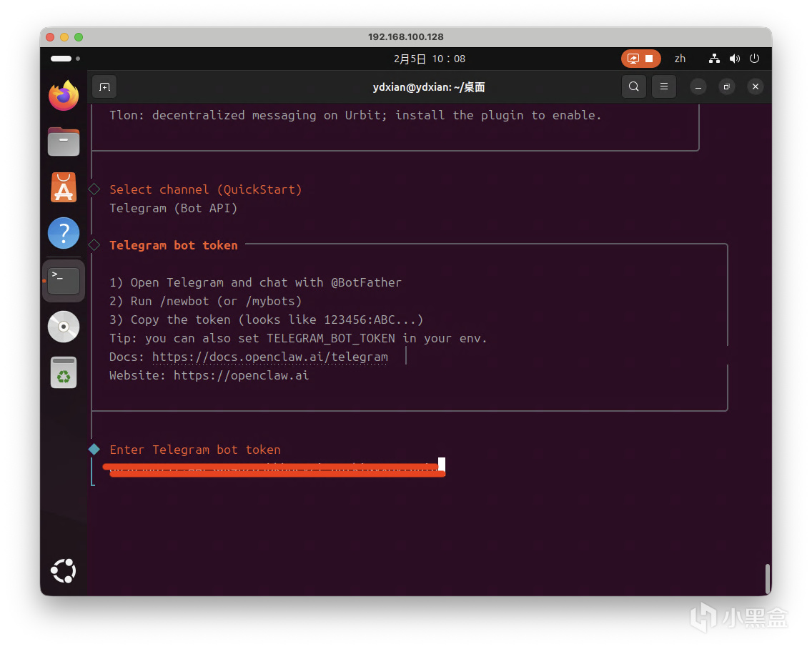Screen dimensions: 812x649
Task: Open Firefox from the dock
Action: click(64, 96)
